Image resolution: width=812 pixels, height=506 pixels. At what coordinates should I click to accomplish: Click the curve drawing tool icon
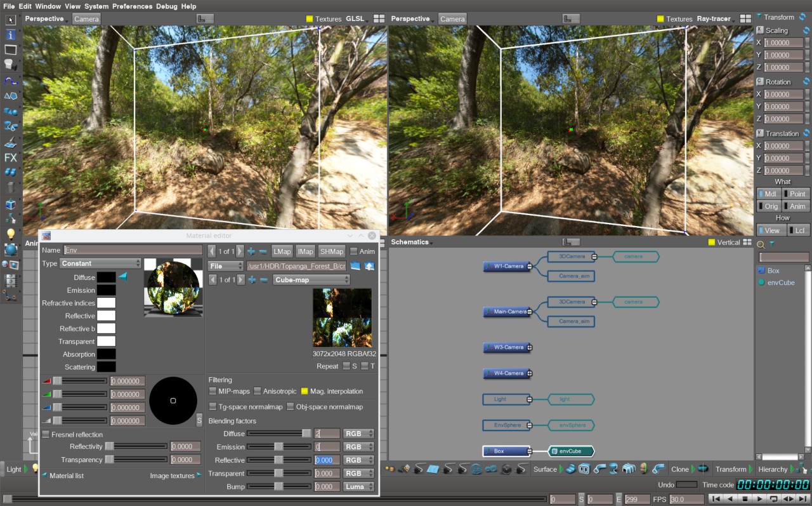[11, 81]
